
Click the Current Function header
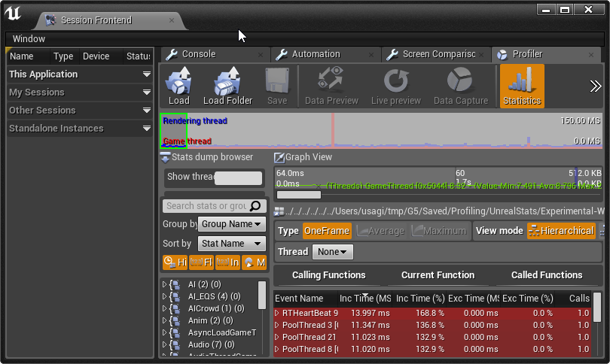[x=438, y=275]
